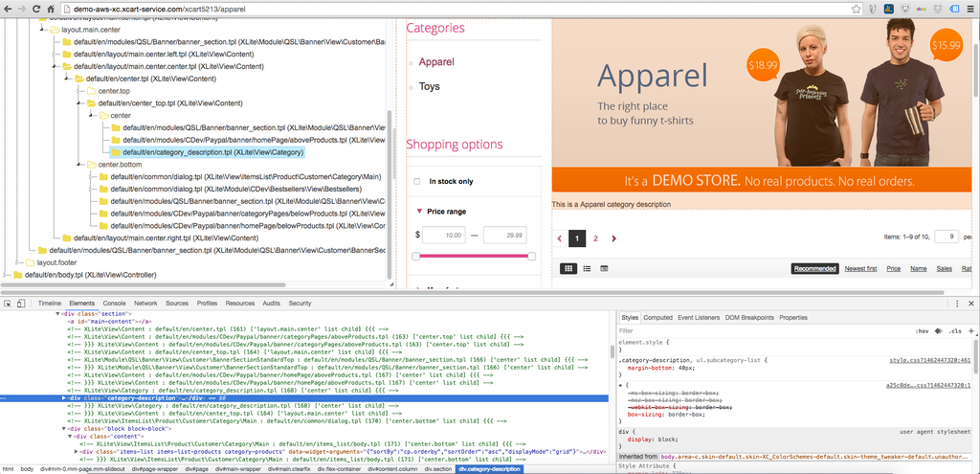Switch to the Computed styles tab
The image size is (980, 474).
657,318
